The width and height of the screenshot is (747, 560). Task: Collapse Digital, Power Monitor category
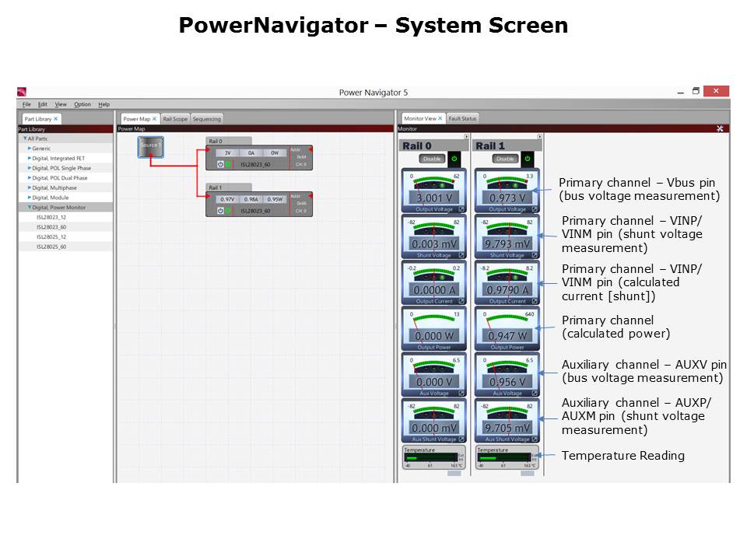pyautogui.click(x=30, y=207)
